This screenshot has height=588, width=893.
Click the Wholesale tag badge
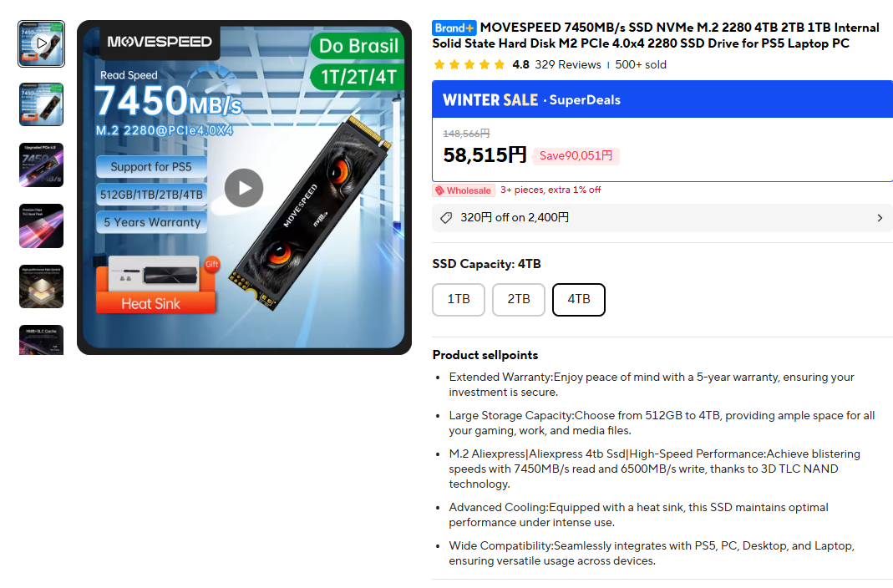coord(464,190)
